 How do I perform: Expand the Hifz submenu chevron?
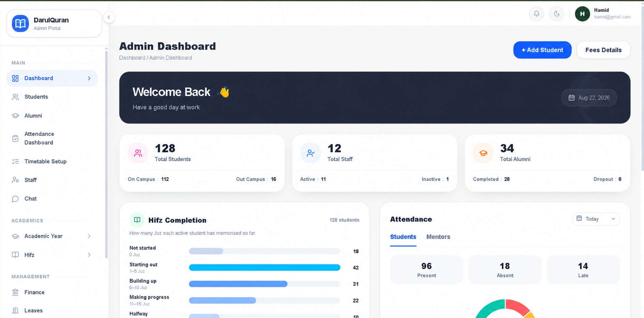[89, 255]
